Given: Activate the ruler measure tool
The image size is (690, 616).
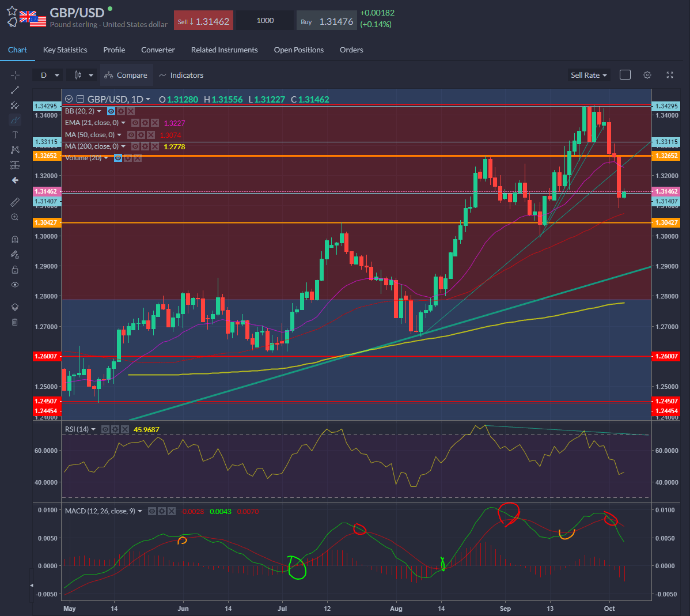Looking at the screenshot, I should pyautogui.click(x=15, y=202).
